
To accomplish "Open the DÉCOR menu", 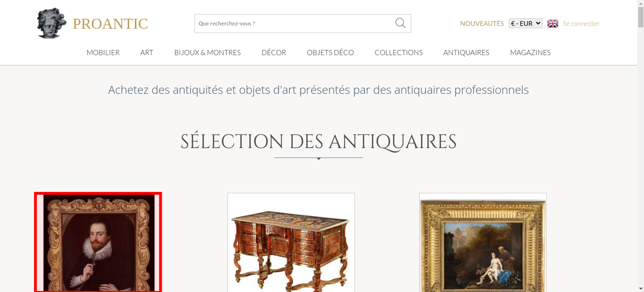I will pyautogui.click(x=274, y=52).
